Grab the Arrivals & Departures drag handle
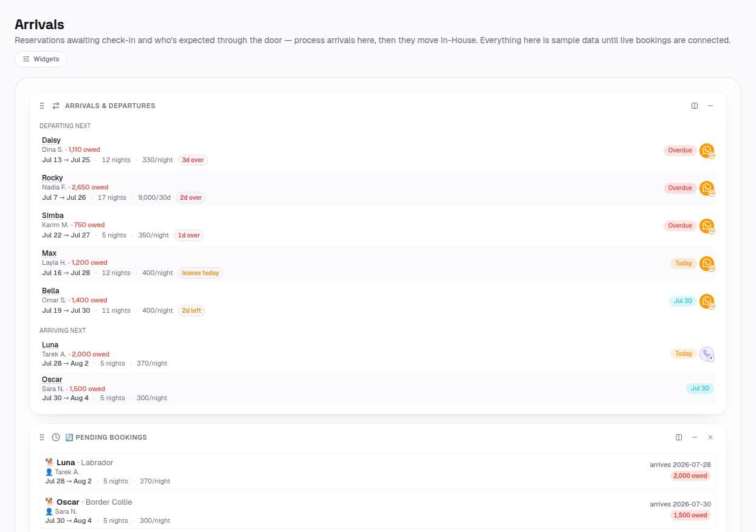Image resolution: width=756 pixels, height=532 pixels. [x=42, y=106]
